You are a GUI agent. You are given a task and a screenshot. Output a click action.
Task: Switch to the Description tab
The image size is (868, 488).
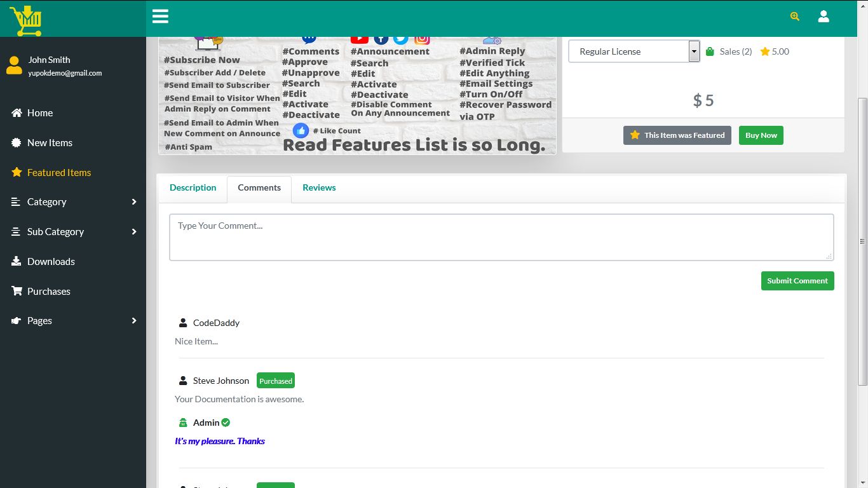pyautogui.click(x=193, y=187)
